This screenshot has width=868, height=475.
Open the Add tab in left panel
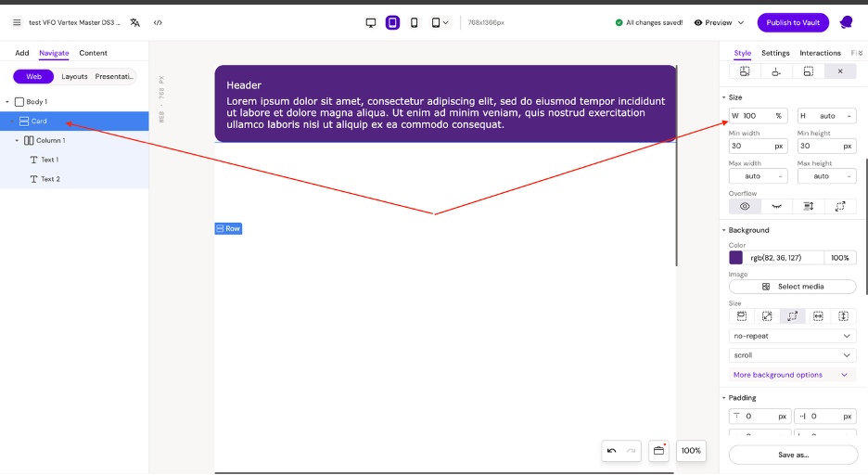[22, 53]
